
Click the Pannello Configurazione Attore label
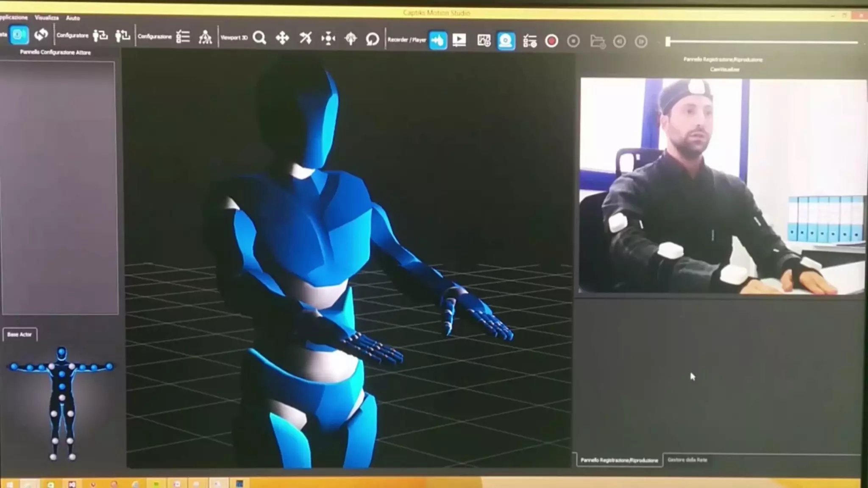[x=56, y=53]
